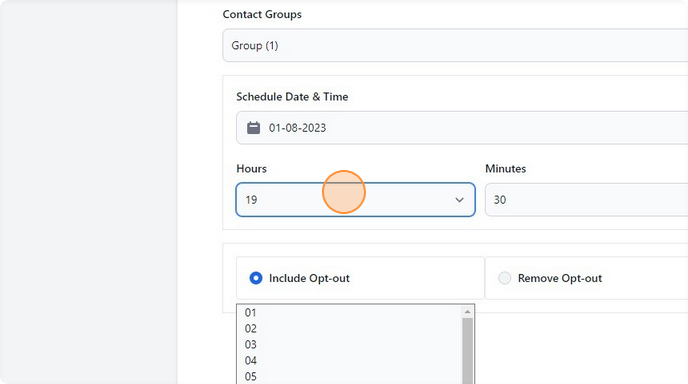Open the Minutes dropdown showing 30
Screen dimensions: 688x384
click(586, 200)
